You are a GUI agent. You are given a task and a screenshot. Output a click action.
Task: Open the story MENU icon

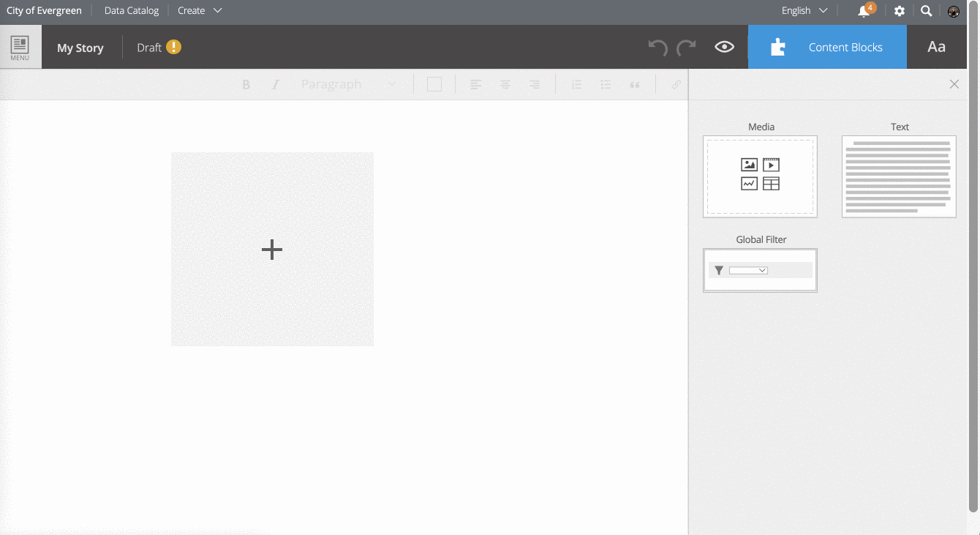20,48
